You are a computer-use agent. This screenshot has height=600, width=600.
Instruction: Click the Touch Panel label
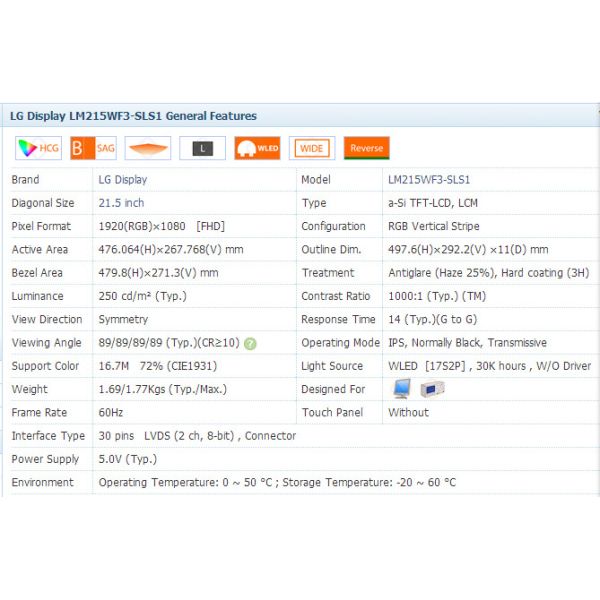click(x=332, y=413)
